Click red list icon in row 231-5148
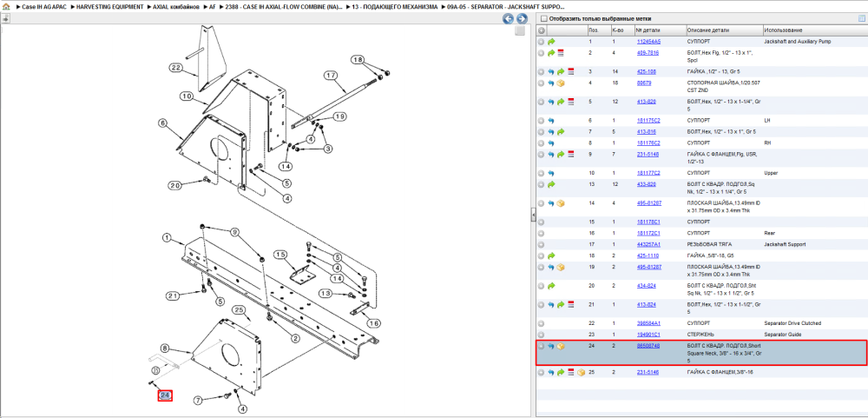868x418 pixels. (571, 154)
